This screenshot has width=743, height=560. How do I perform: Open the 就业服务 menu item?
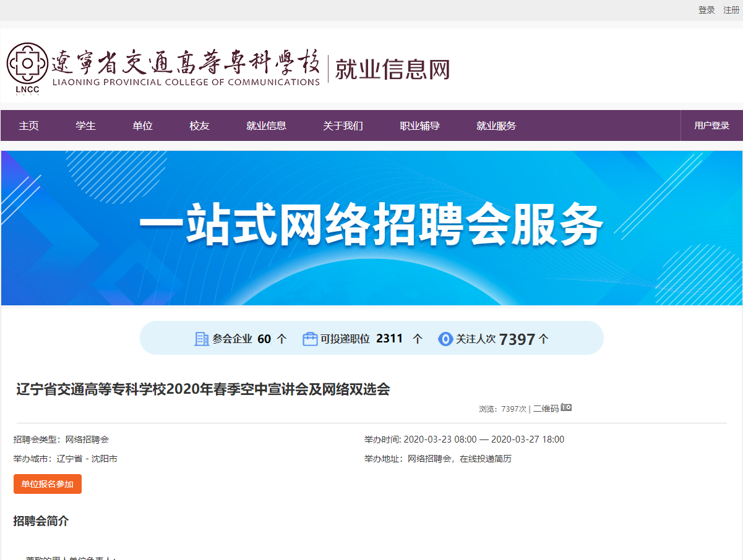click(496, 125)
